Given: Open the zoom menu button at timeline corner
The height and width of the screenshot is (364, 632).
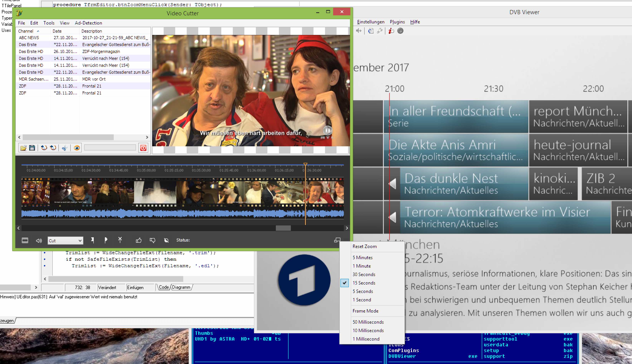Looking at the screenshot, I should (337, 240).
